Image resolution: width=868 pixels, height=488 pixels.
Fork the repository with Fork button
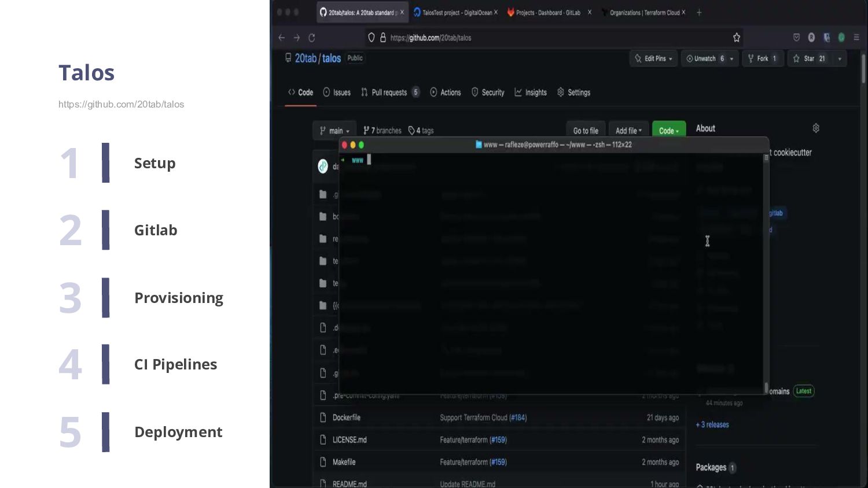coord(762,58)
